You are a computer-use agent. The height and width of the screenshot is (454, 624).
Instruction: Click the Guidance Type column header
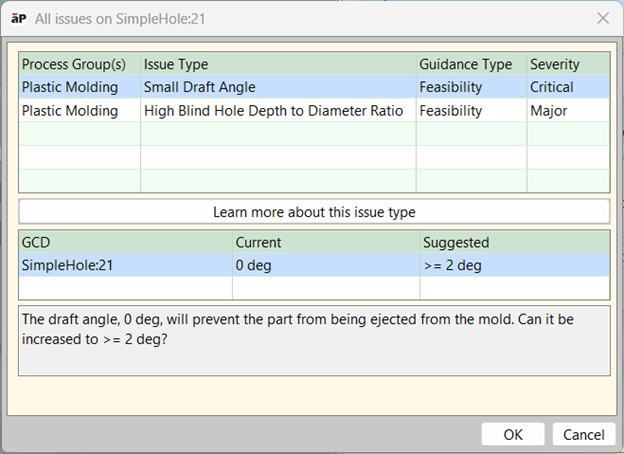471,64
